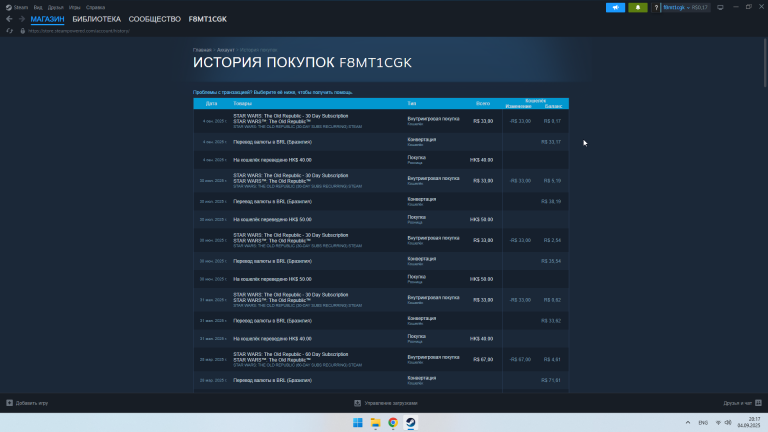Click the question mark help icon
The height and width of the screenshot is (432, 768).
(656, 7)
